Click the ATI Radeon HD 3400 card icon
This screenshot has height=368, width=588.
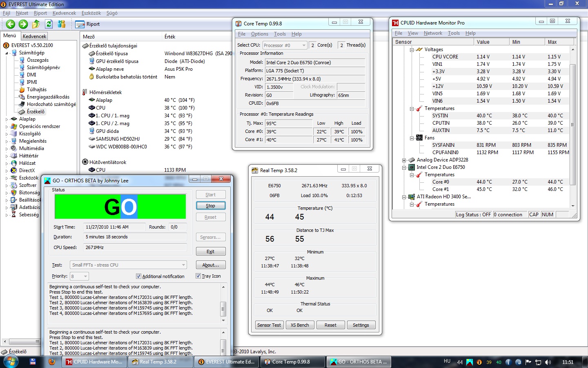click(412, 197)
